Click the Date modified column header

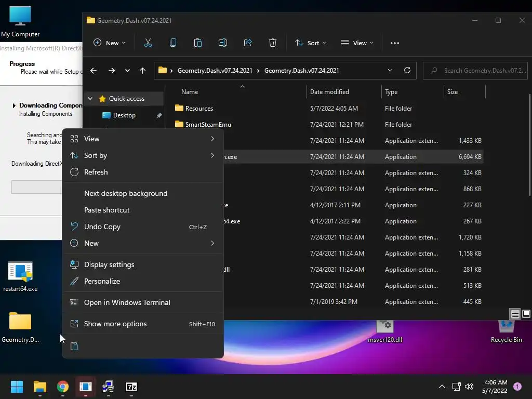pyautogui.click(x=344, y=92)
